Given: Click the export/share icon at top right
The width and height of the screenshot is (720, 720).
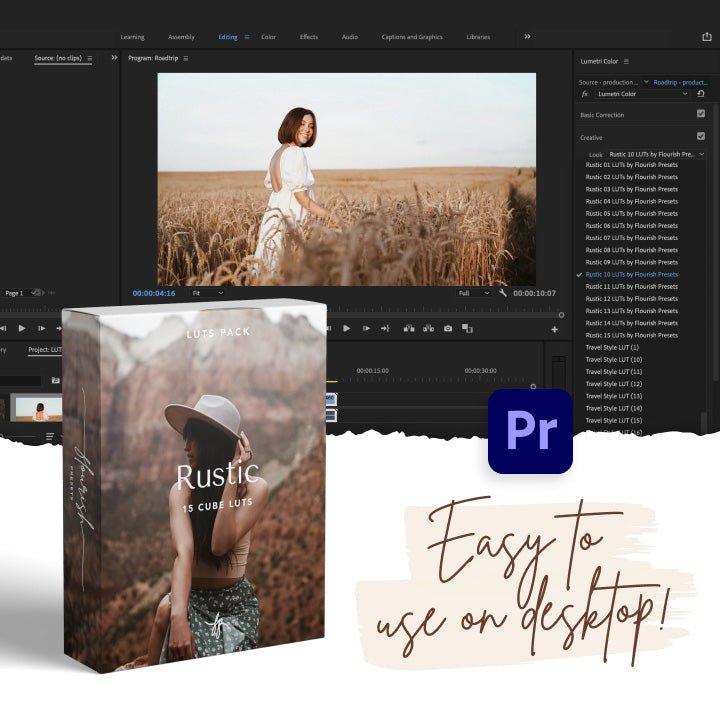Looking at the screenshot, I should [x=707, y=37].
